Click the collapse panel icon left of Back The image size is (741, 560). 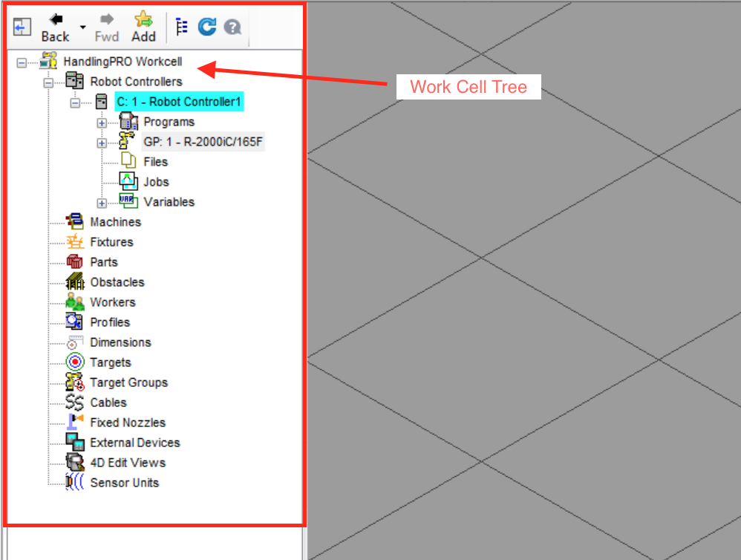tap(22, 27)
